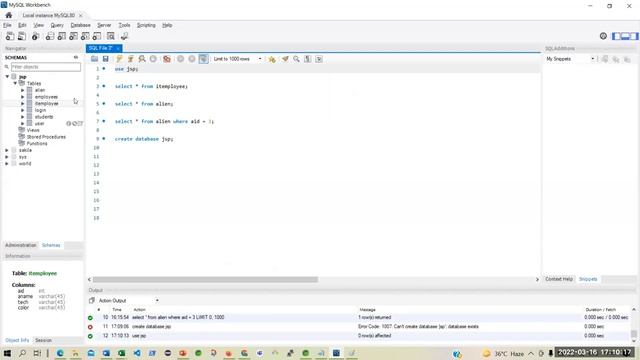Open the My Snippets dropdown
The image size is (640, 360).
[x=570, y=59]
